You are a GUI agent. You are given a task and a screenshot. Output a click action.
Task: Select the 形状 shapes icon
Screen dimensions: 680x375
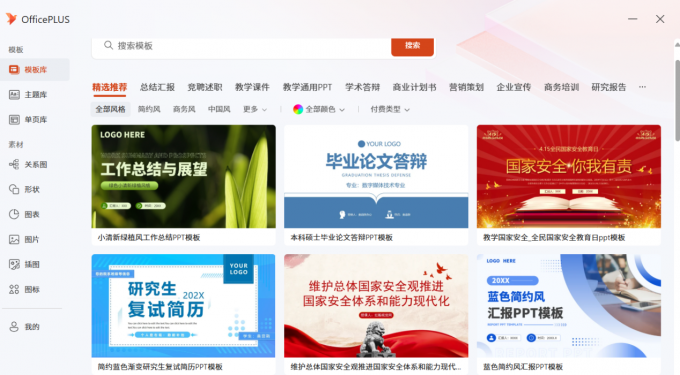pyautogui.click(x=14, y=189)
